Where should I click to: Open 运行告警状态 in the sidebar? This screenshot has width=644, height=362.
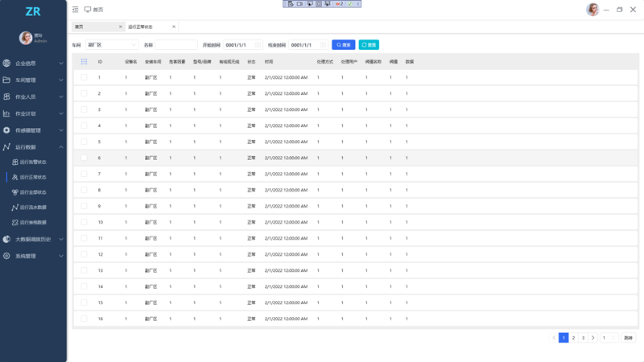point(33,162)
